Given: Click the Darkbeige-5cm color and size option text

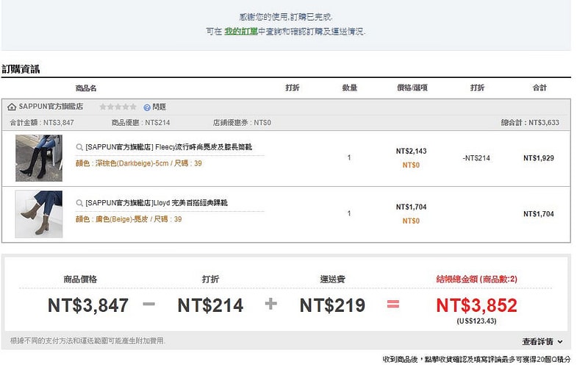Looking at the screenshot, I should point(138,163).
